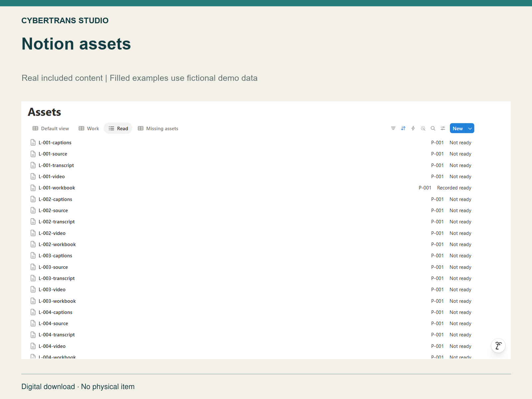Open the Missing assets tab
This screenshot has width=532, height=399.
click(158, 128)
